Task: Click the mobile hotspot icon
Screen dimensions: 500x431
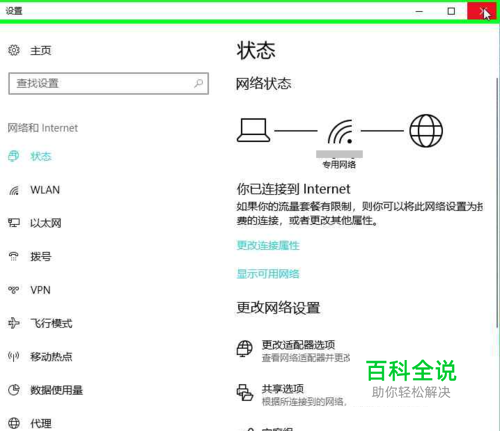Action: click(x=14, y=356)
